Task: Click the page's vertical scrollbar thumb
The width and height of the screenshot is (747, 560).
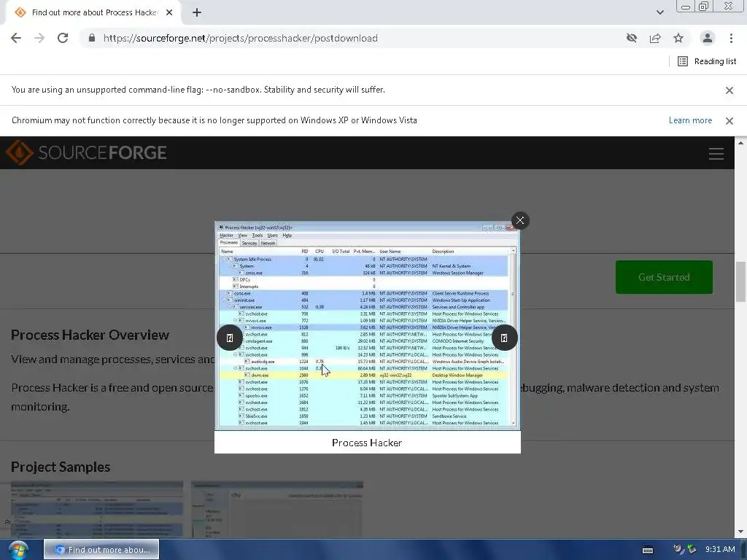Action: click(740, 282)
